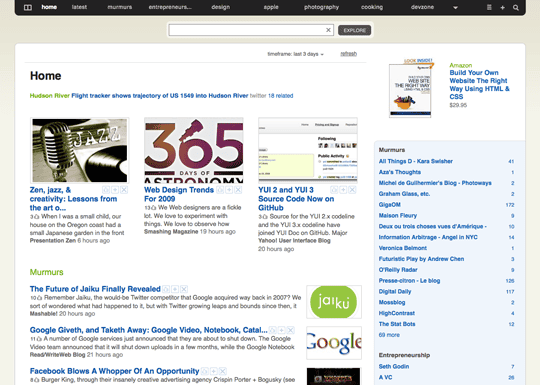Image resolution: width=540 pixels, height=385 pixels.
Task: Open Seth Godin under Entrepreneurship
Action: coord(394,366)
